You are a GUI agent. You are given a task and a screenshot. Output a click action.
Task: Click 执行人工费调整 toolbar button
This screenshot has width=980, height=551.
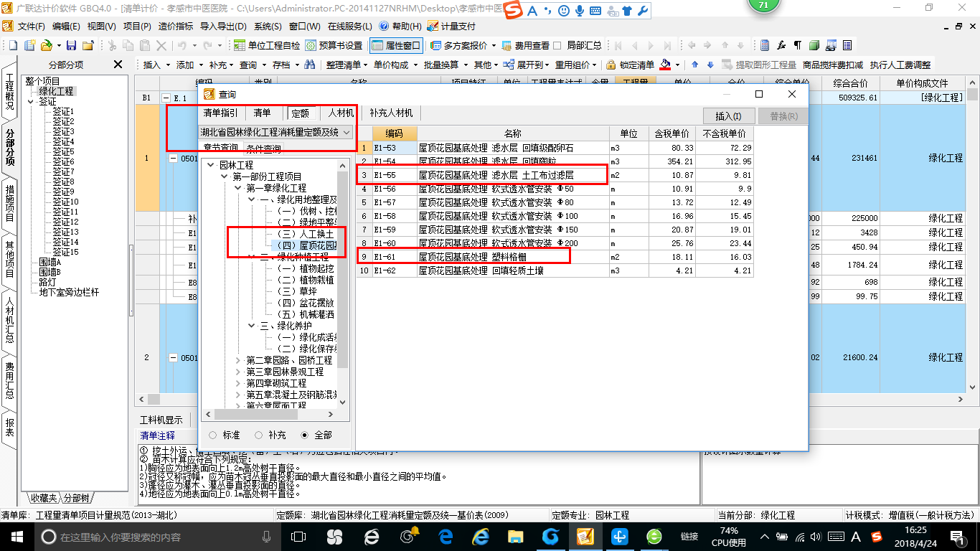pos(900,65)
